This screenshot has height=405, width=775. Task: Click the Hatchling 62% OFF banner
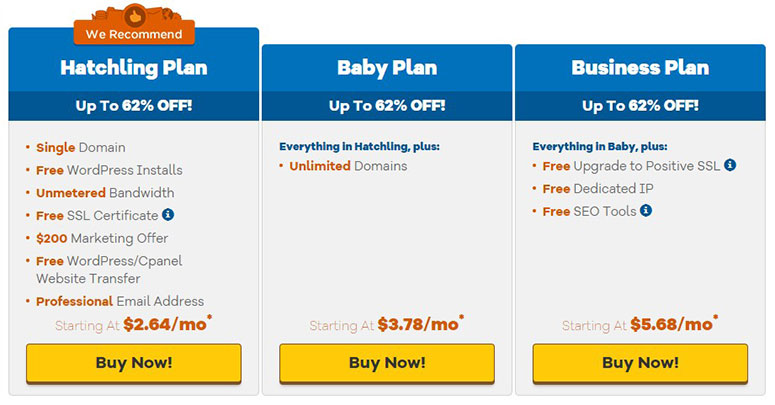click(134, 106)
